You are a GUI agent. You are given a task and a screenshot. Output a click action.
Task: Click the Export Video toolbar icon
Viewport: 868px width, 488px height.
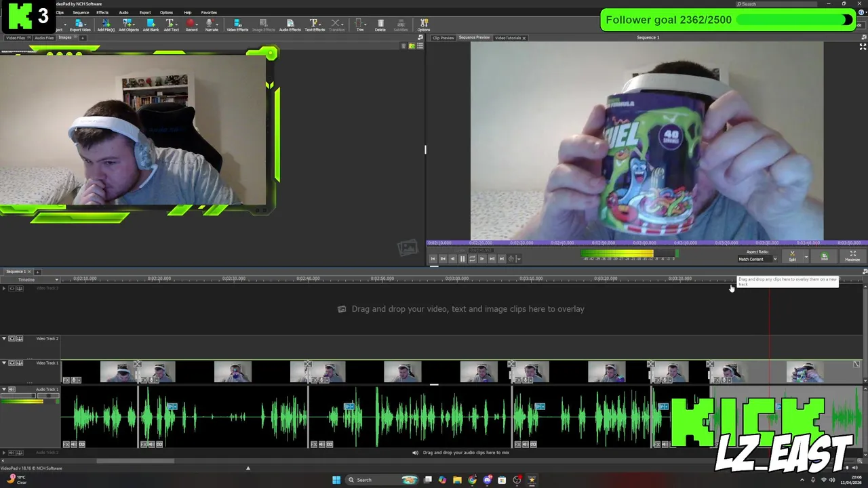[79, 26]
